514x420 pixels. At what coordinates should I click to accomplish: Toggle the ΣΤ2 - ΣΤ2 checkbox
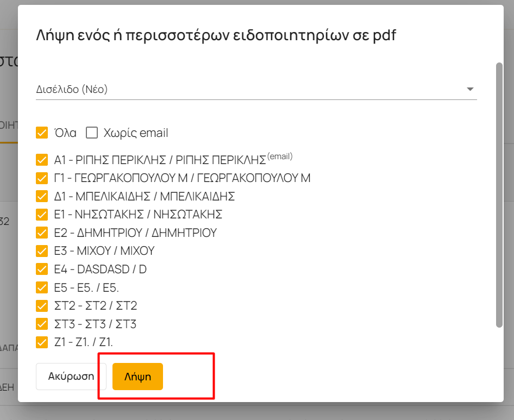(42, 305)
